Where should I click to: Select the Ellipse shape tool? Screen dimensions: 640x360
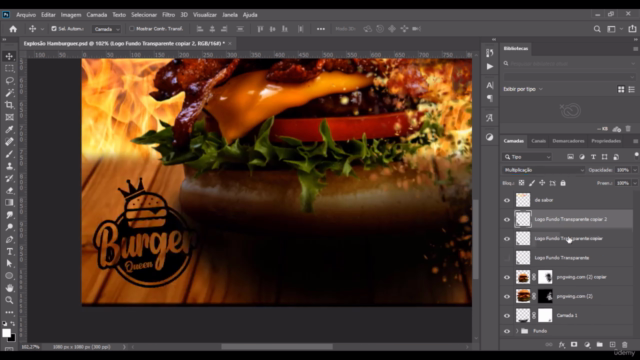(x=9, y=276)
